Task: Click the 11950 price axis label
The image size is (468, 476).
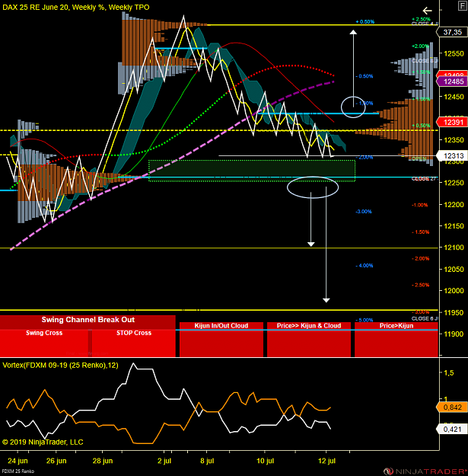Action: point(454,312)
